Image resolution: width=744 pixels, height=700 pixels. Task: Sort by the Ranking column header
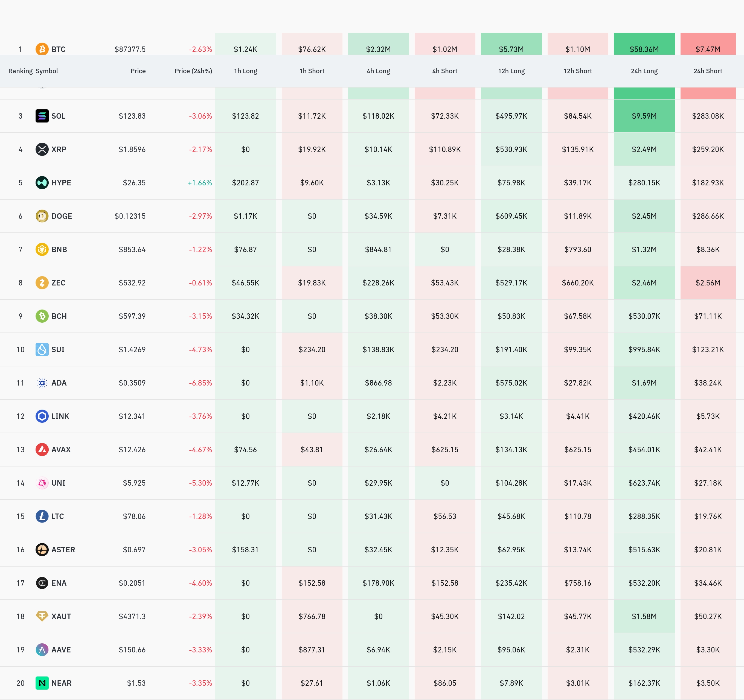20,71
